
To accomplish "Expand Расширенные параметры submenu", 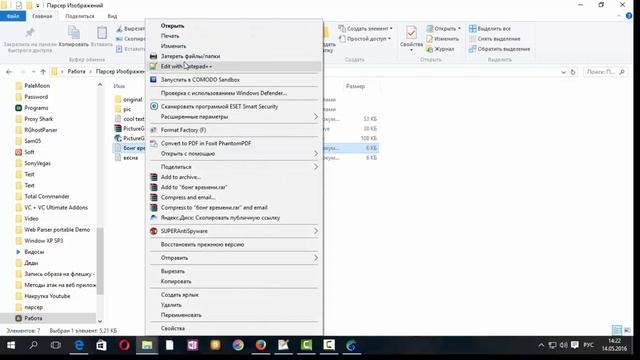I will 234,117.
